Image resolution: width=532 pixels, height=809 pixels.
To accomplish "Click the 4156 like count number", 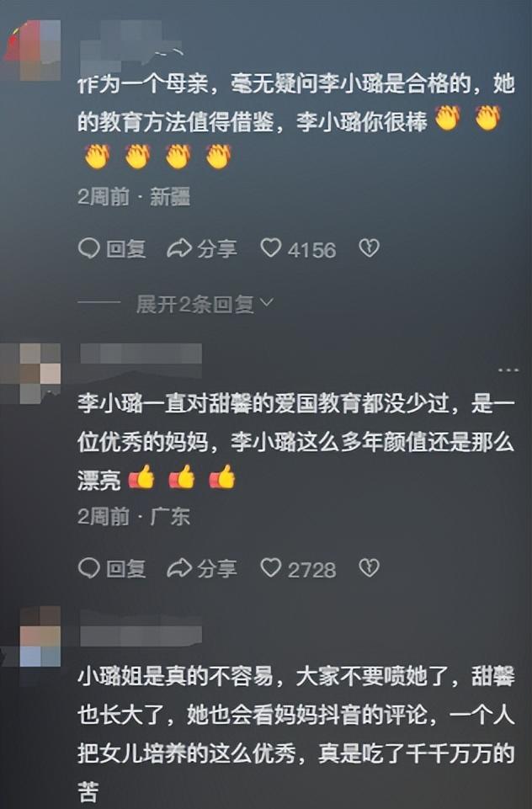I will (311, 250).
